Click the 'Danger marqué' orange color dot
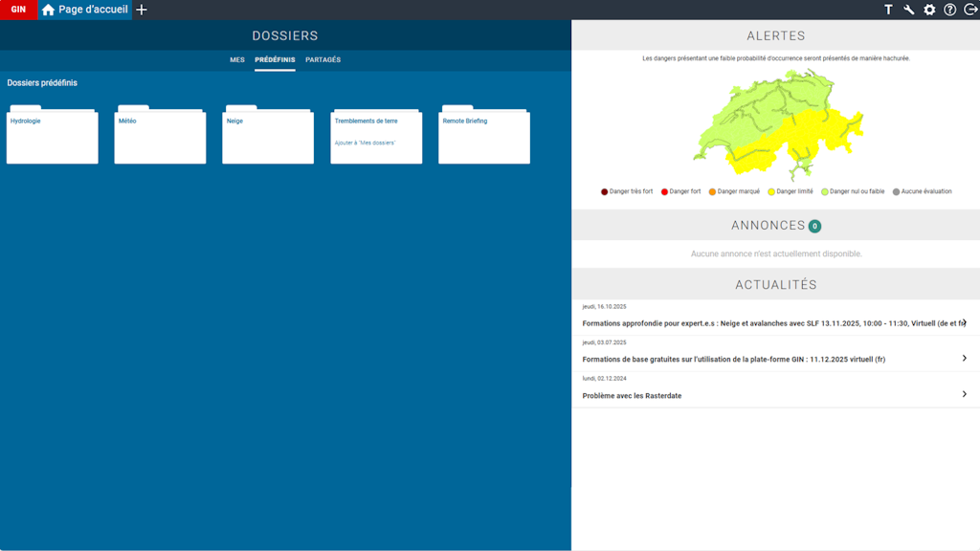Screen dimensions: 980x551 712,191
